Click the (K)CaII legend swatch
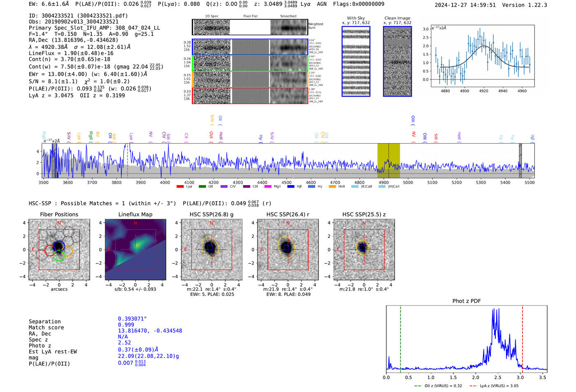This screenshot has width=576, height=392. pos(355,186)
